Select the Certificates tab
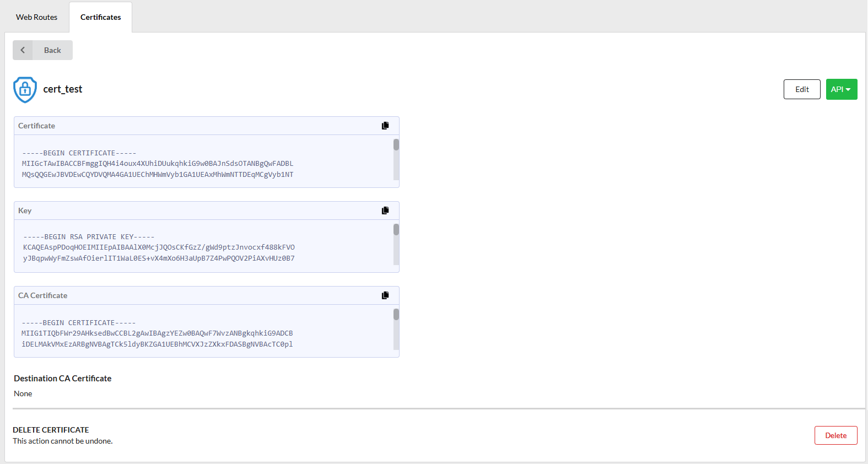This screenshot has width=868, height=464. click(100, 17)
